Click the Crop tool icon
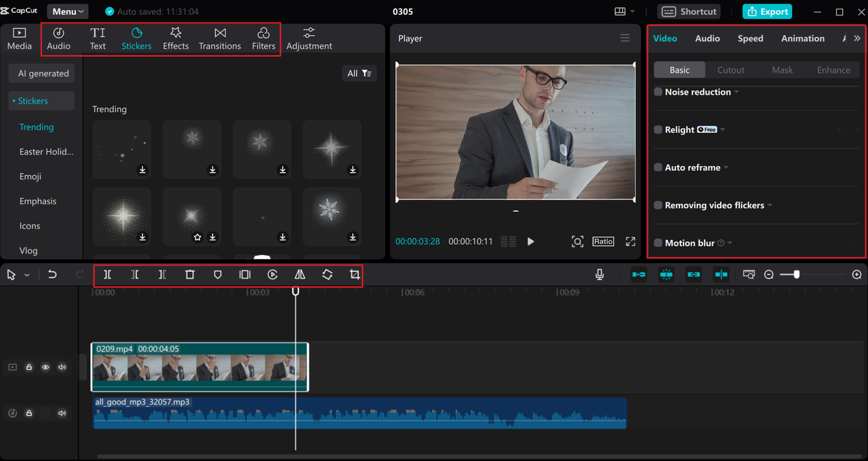Screen dimensions: 868x461 (x=355, y=275)
